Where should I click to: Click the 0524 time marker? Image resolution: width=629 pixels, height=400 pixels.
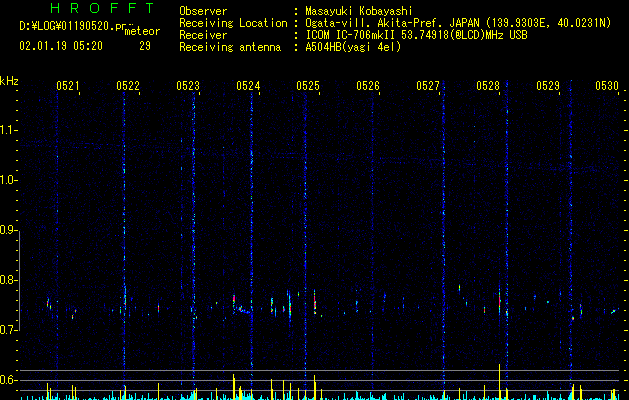click(x=248, y=86)
